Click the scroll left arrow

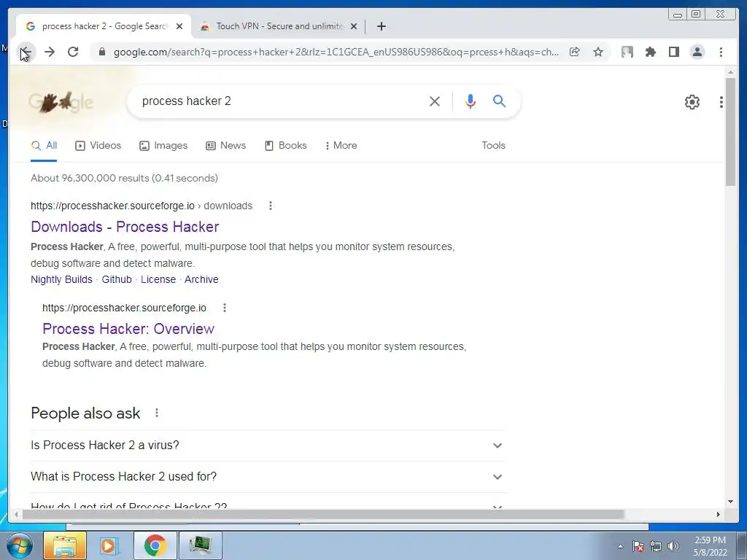click(x=16, y=514)
